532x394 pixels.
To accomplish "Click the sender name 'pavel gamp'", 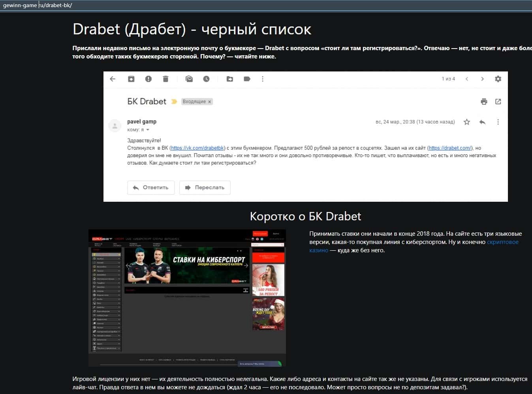I will [142, 122].
